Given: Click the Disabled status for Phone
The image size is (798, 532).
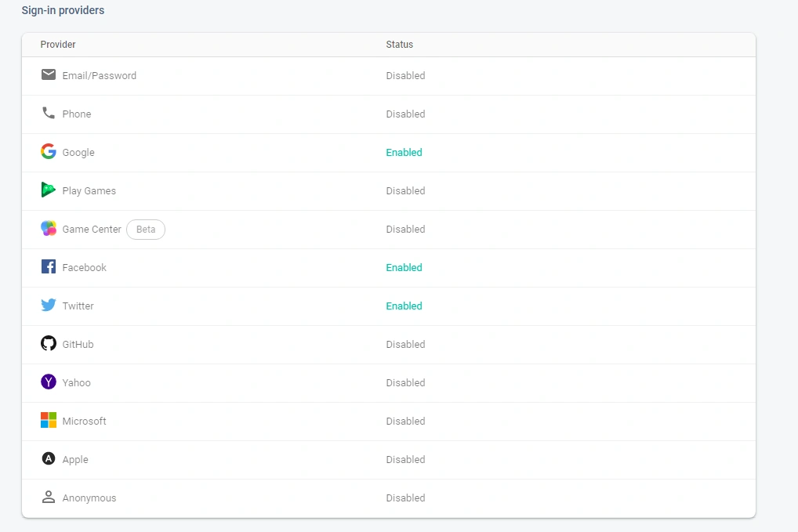Looking at the screenshot, I should tap(405, 114).
